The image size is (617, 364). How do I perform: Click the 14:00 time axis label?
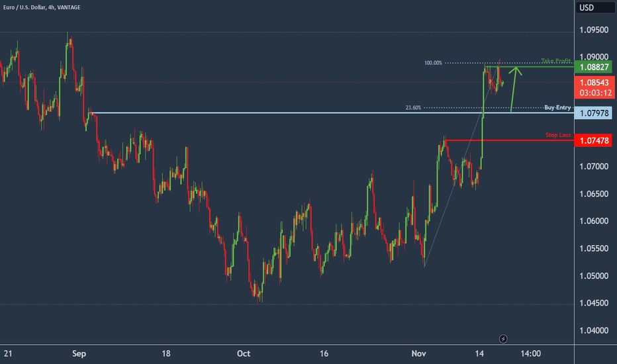530,354
